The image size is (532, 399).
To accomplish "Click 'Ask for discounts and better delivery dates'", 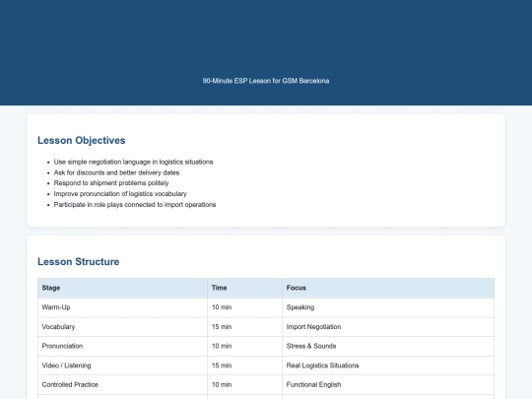I will pos(116,172).
